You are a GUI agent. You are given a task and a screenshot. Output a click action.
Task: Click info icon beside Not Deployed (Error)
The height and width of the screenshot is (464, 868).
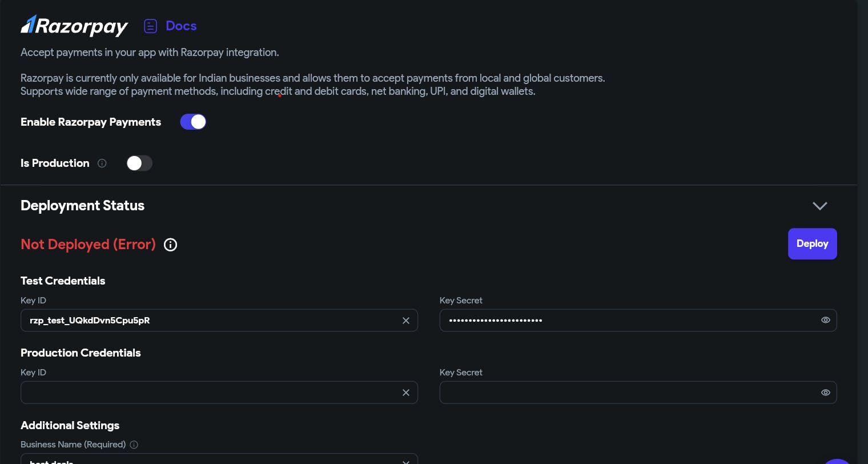coord(170,245)
